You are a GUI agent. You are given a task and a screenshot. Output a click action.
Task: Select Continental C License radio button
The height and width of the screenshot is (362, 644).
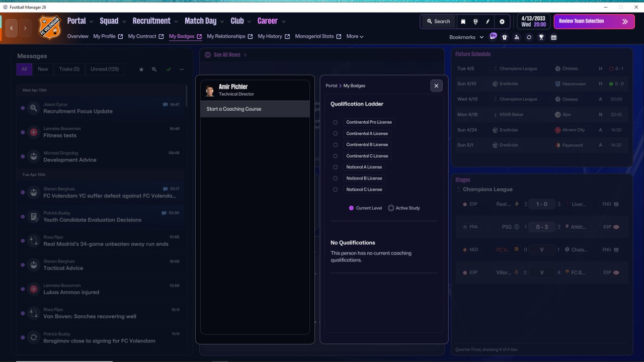coord(336,156)
